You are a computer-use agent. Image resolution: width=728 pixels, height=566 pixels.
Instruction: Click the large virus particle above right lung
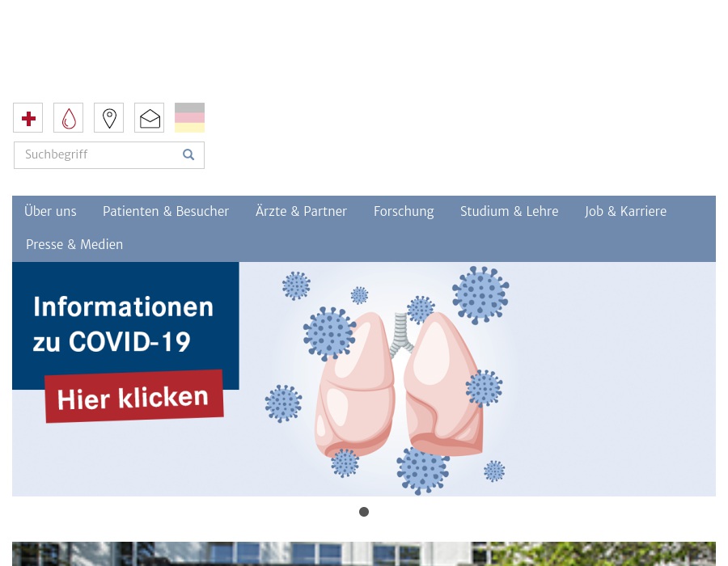pos(480,295)
